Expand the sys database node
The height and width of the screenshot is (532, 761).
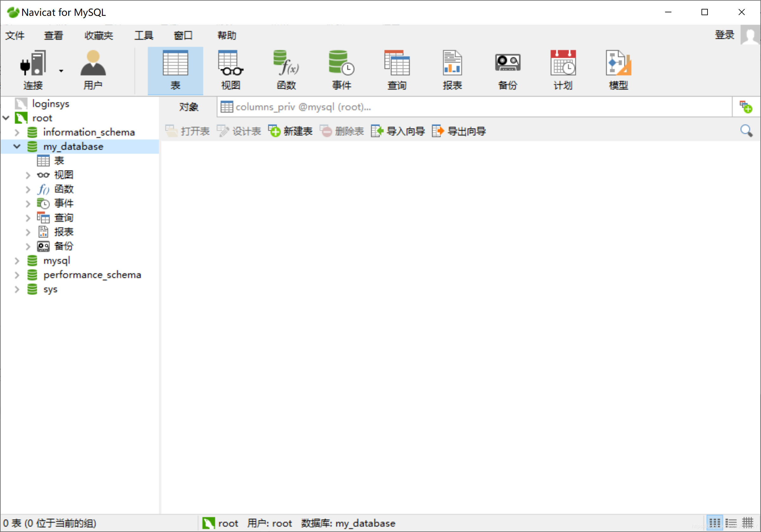pos(17,289)
